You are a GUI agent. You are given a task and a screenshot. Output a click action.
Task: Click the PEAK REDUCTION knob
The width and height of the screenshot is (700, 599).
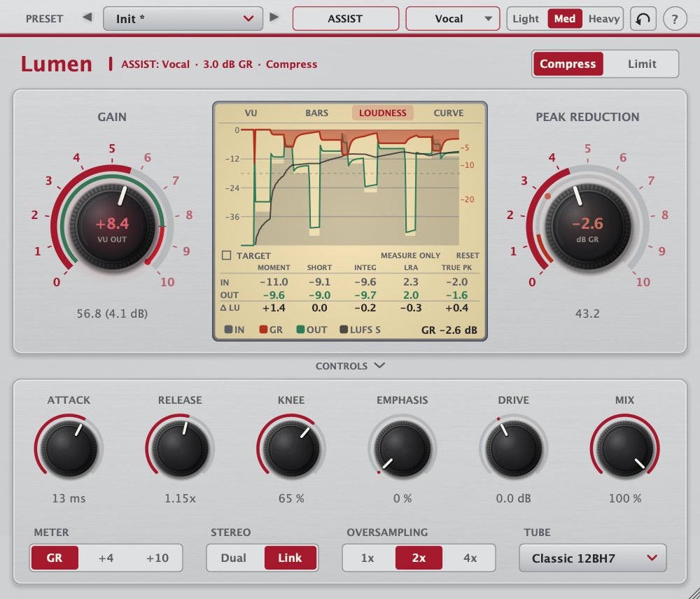(587, 226)
